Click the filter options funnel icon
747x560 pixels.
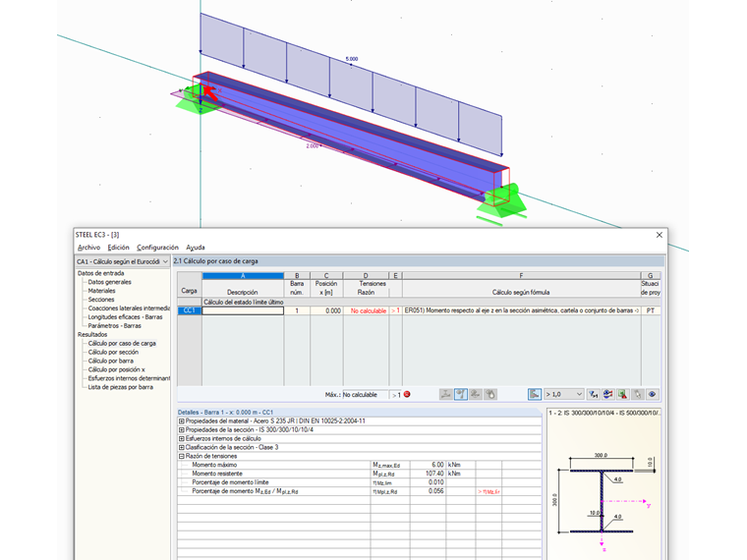pyautogui.click(x=593, y=394)
